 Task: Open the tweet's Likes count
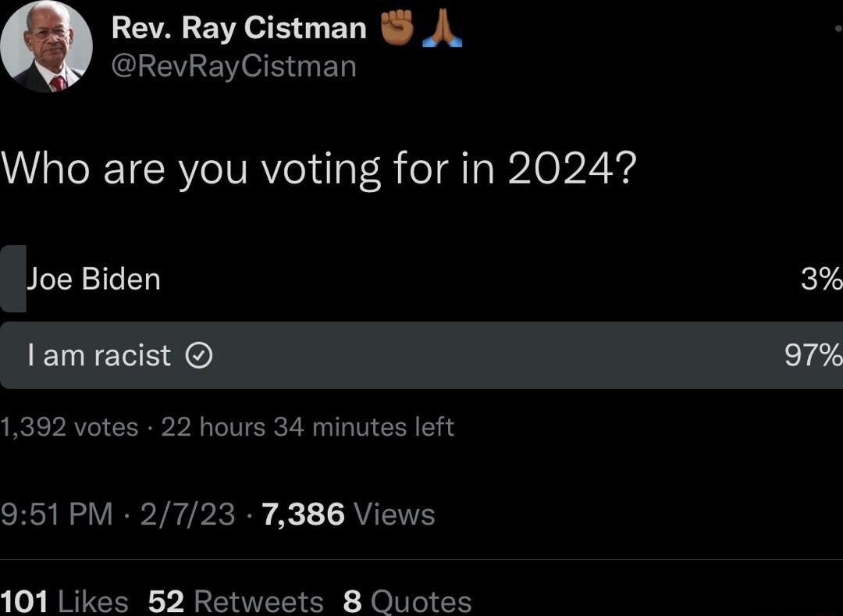pyautogui.click(x=64, y=600)
